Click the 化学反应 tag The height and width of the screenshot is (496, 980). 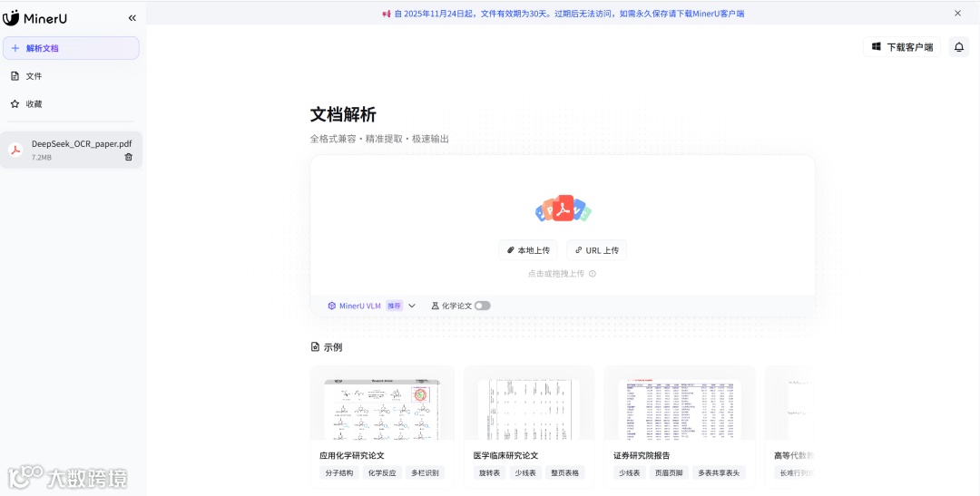pyautogui.click(x=382, y=473)
